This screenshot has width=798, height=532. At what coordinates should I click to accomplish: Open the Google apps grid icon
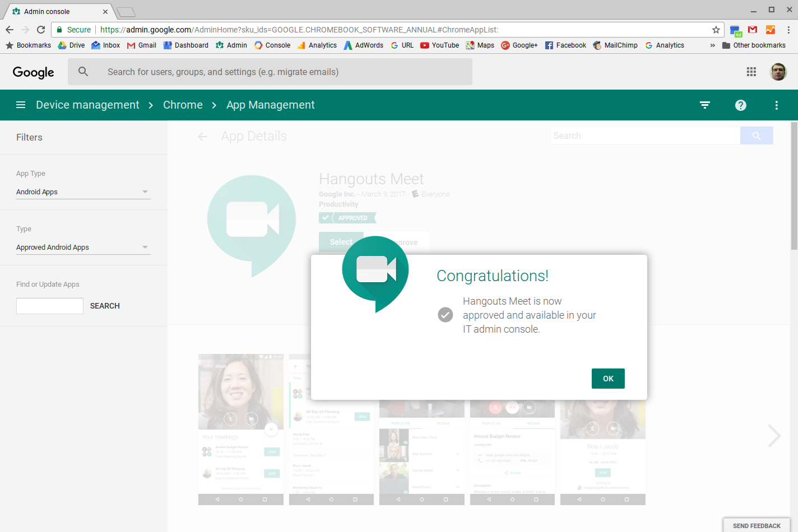751,72
